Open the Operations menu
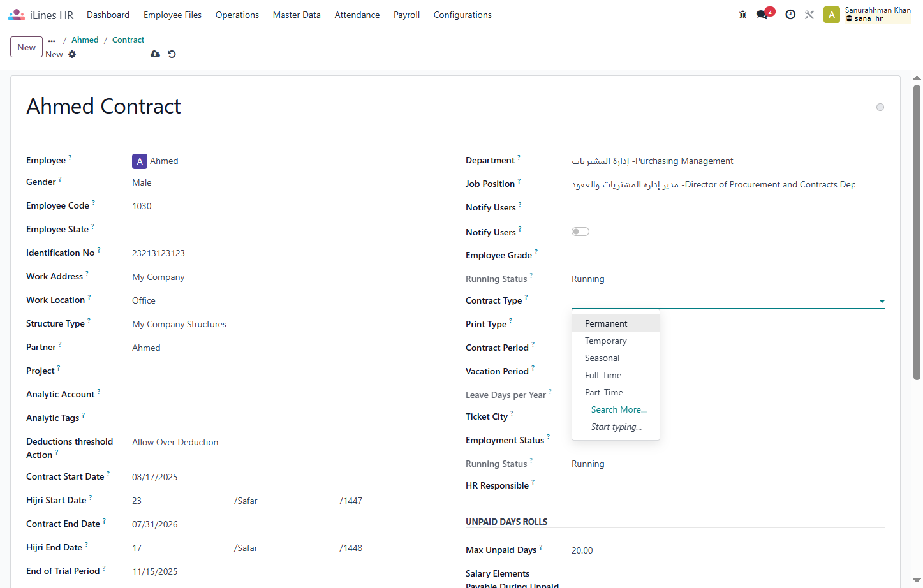 [237, 15]
